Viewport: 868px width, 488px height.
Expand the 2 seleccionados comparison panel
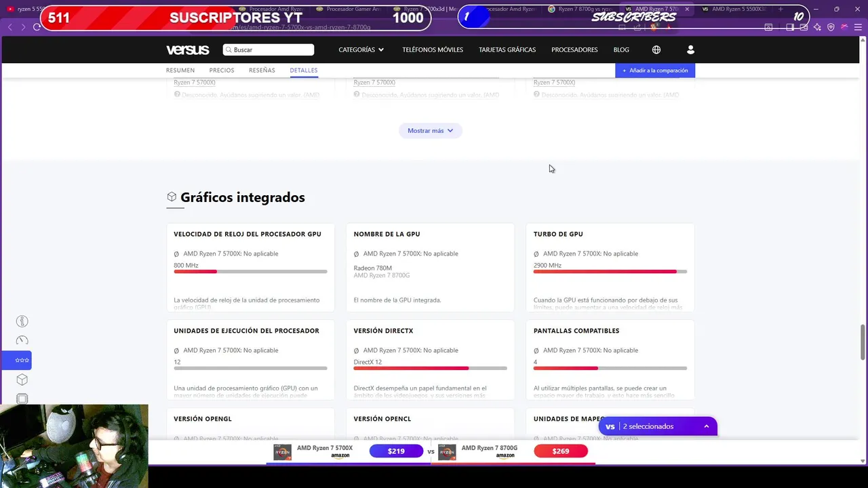point(658,426)
